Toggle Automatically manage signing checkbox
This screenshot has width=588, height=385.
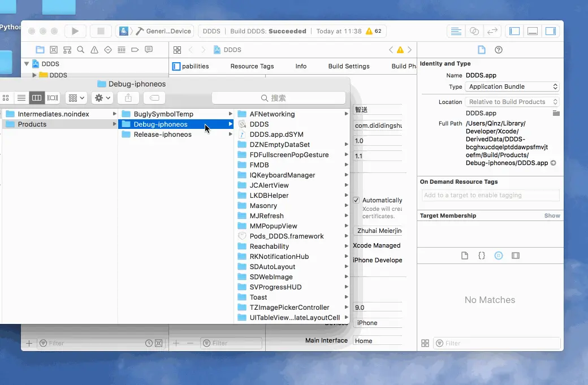pyautogui.click(x=356, y=200)
